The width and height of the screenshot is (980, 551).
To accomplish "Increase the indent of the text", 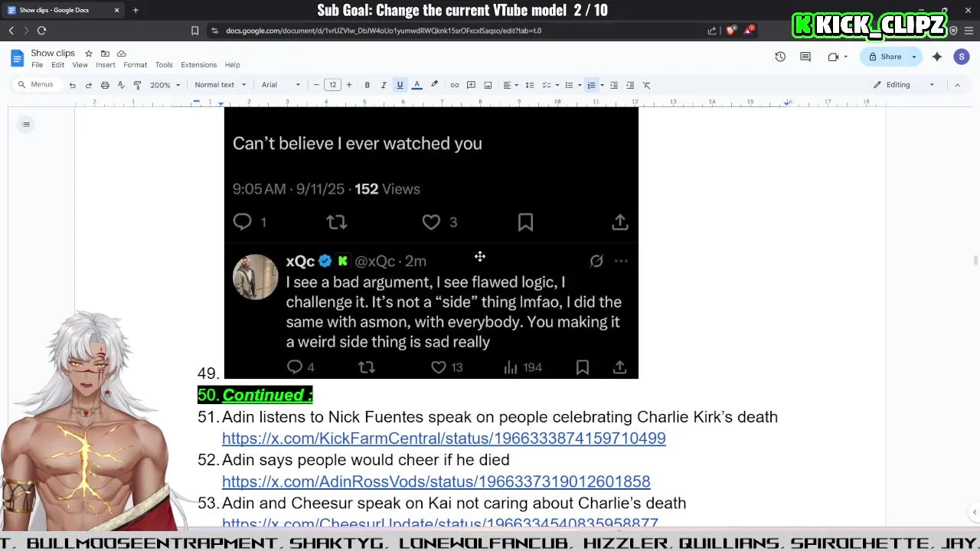I will [x=630, y=85].
